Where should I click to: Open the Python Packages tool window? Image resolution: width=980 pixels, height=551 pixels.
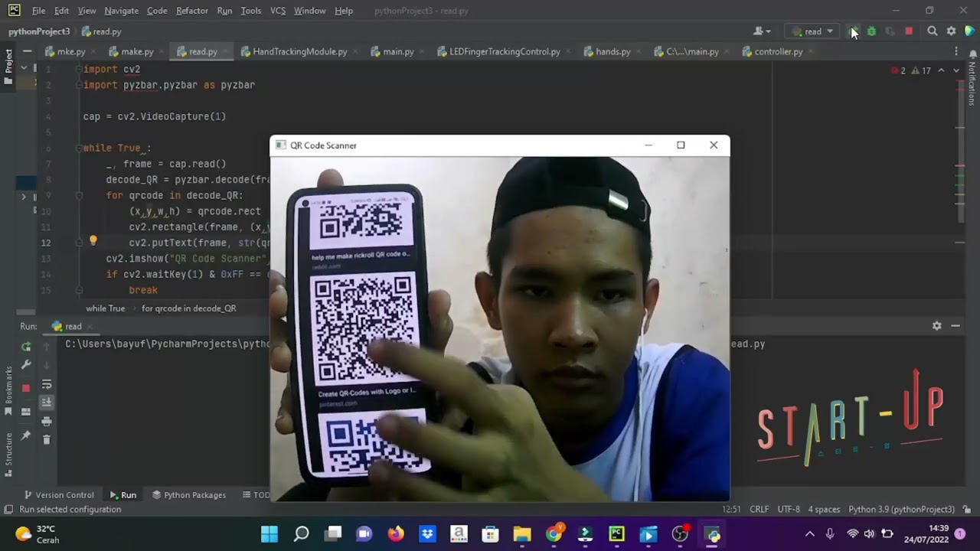tap(188, 495)
